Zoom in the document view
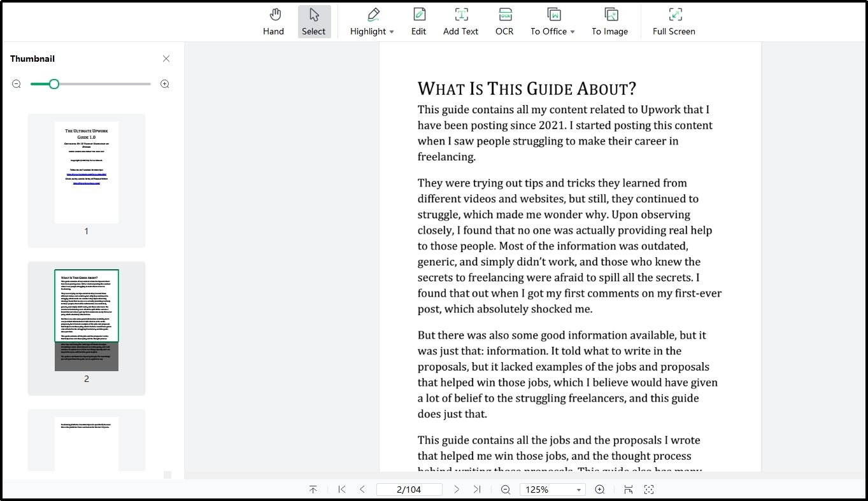 [600, 490]
